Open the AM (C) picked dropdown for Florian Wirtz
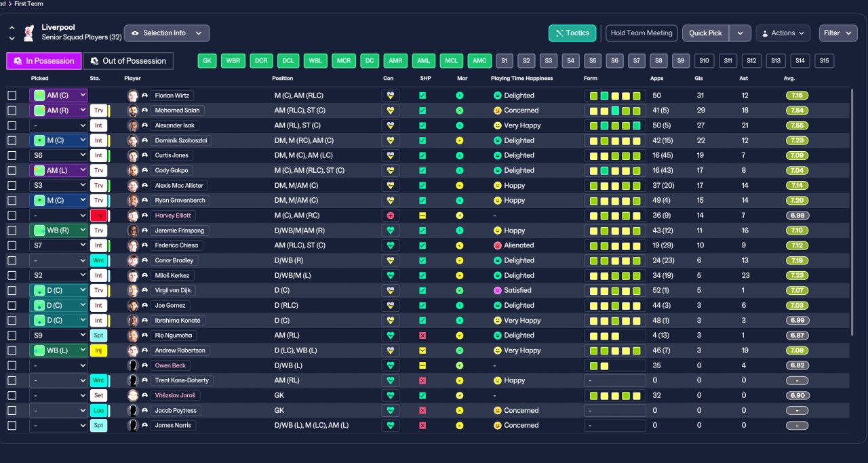 tap(59, 96)
